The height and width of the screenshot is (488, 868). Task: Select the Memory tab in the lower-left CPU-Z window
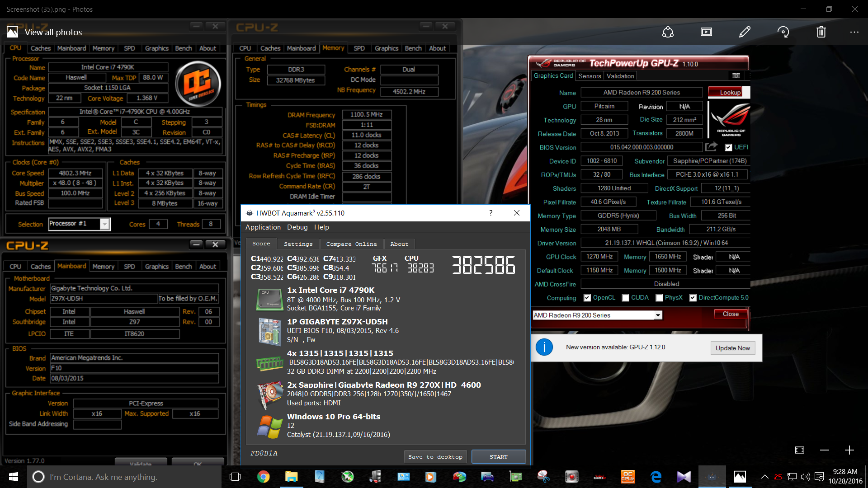click(103, 267)
